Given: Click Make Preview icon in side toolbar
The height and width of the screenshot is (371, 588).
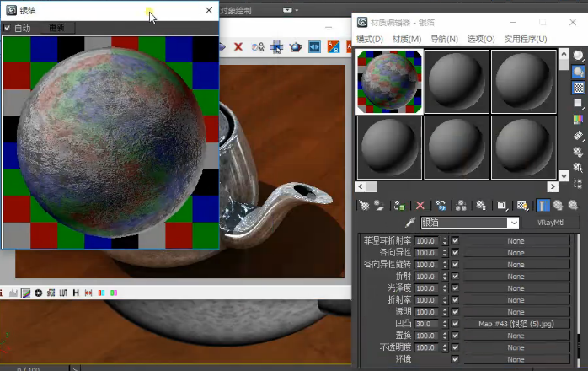Looking at the screenshot, I should click(578, 136).
